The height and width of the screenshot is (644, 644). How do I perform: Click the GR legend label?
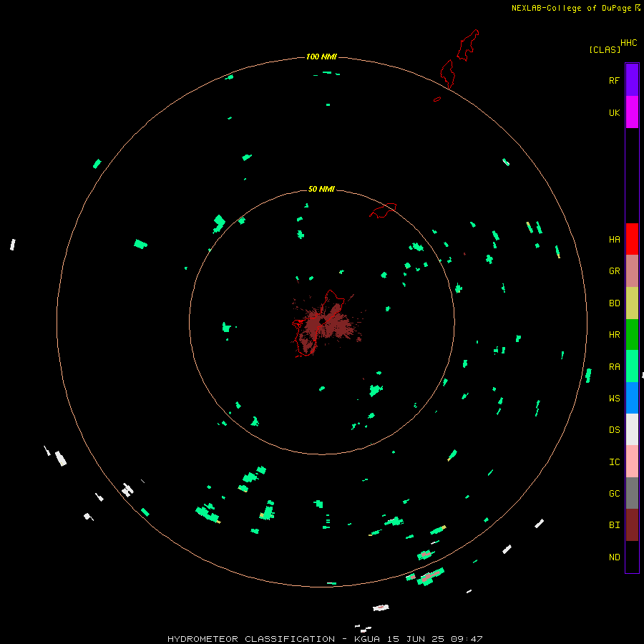click(614, 271)
